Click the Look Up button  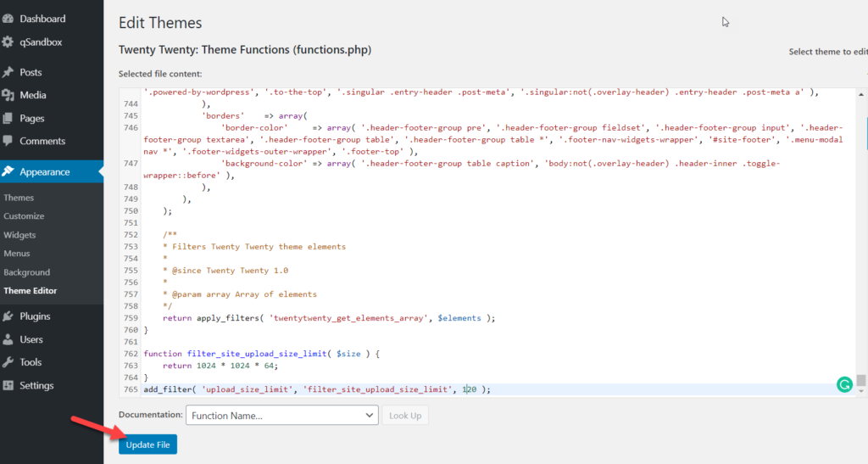tap(404, 416)
